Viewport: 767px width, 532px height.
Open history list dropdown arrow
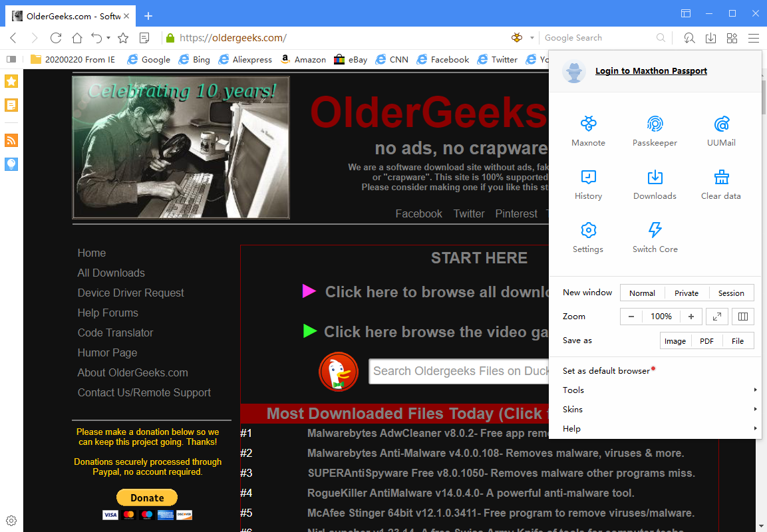pyautogui.click(x=108, y=38)
